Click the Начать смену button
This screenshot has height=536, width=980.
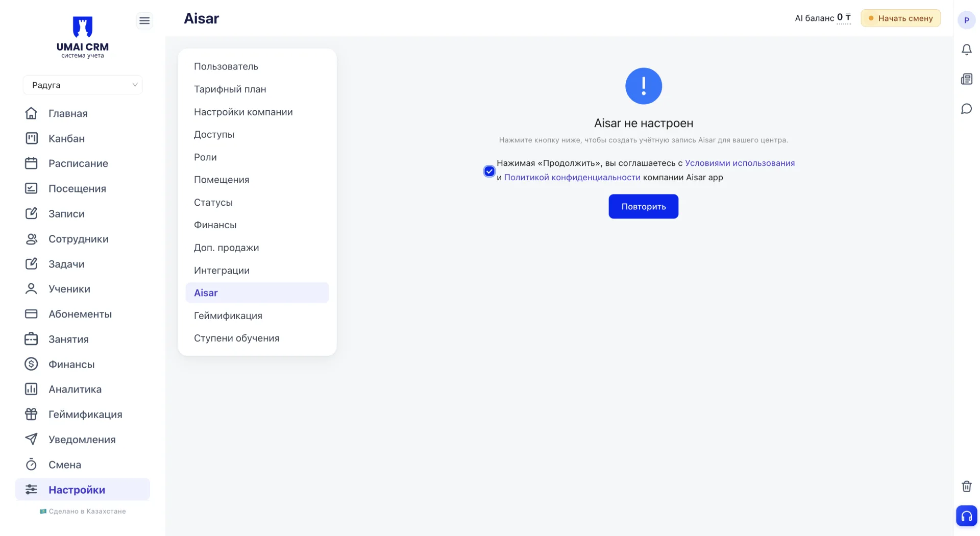900,18
